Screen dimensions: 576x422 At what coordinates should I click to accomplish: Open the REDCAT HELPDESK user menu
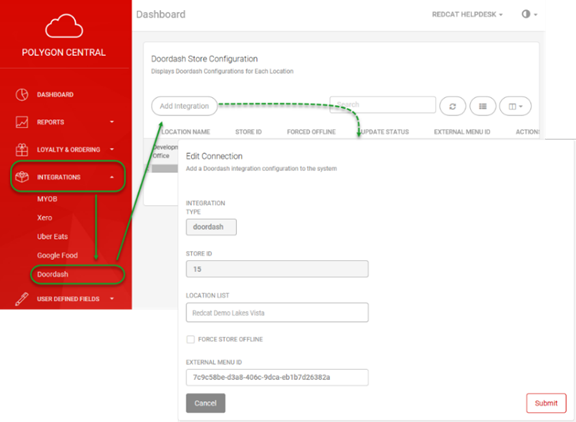click(x=467, y=14)
